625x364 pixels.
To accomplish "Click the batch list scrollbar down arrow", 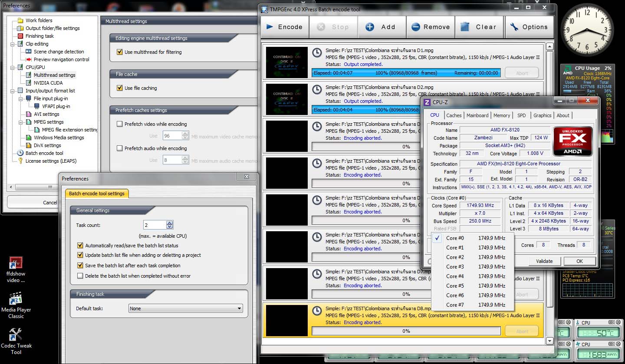I will (x=550, y=341).
